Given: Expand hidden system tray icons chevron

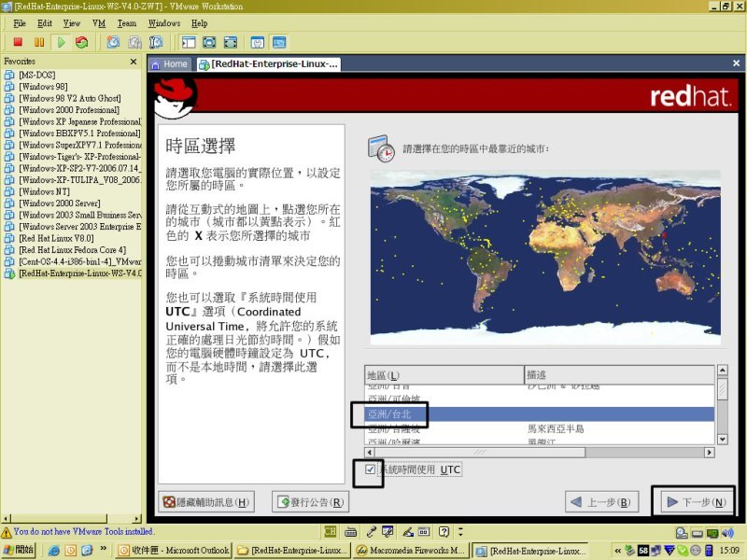Looking at the screenshot, I should click(x=618, y=551).
